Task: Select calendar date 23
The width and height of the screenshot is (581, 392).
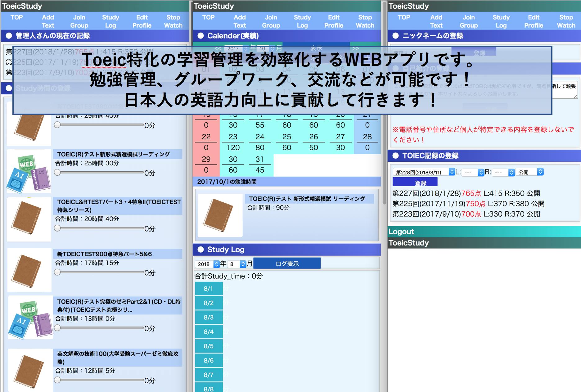Action: pyautogui.click(x=233, y=137)
